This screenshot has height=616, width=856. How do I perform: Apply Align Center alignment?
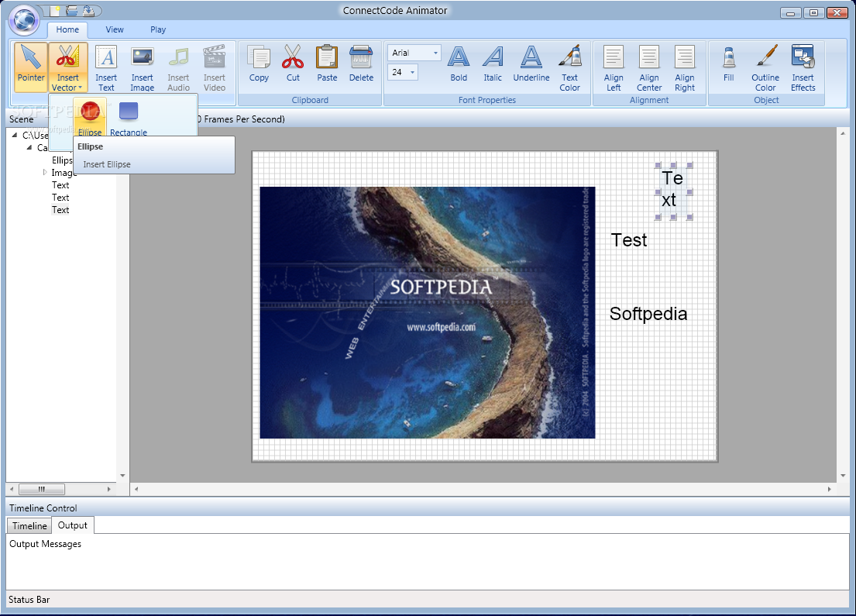point(649,67)
